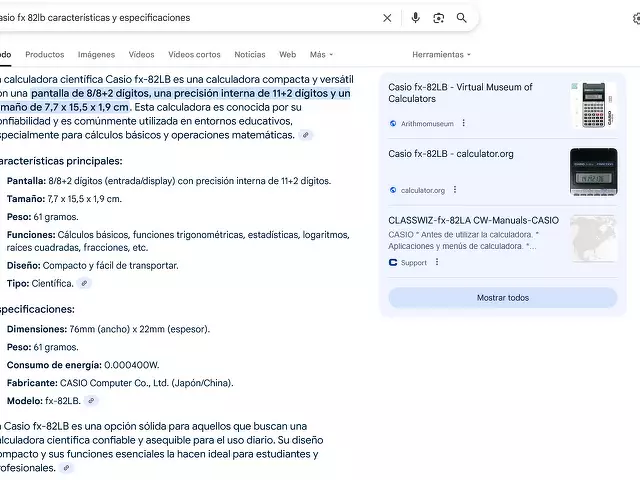Open the CLASSWIZ-fx-82LA CW-Manuals-CASIO result
This screenshot has height=480, width=640.
click(x=473, y=220)
